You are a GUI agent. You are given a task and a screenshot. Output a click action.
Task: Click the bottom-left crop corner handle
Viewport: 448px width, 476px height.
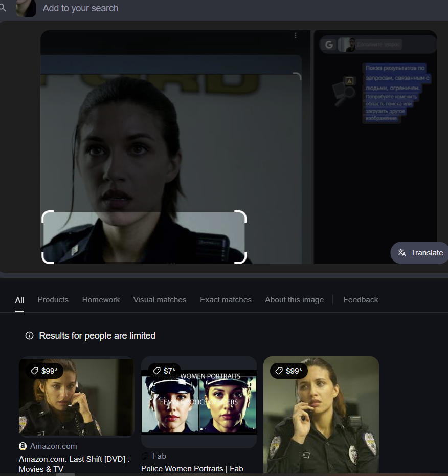(x=48, y=258)
